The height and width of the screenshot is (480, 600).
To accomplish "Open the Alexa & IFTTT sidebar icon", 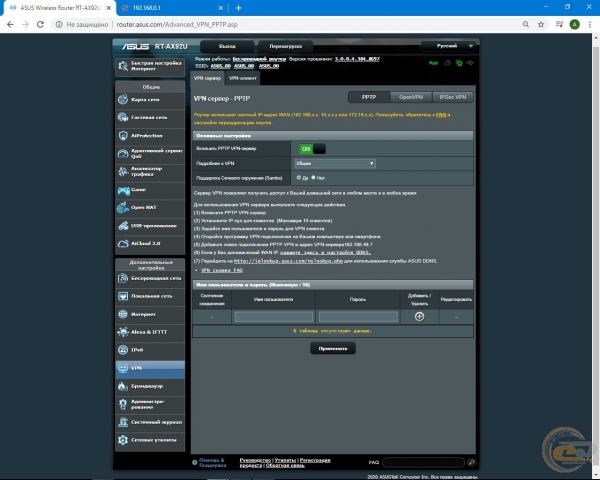I will pos(122,331).
